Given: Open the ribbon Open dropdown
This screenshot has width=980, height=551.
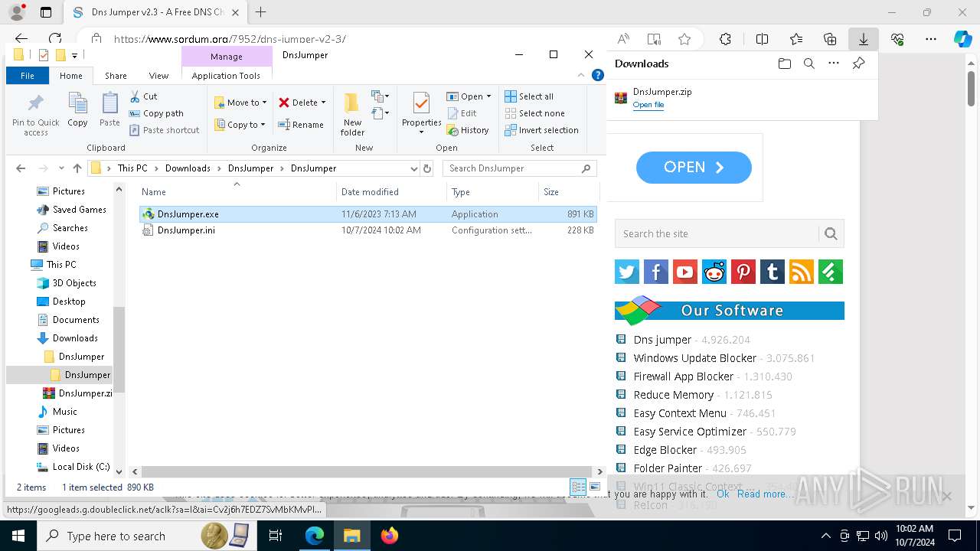Looking at the screenshot, I should tap(469, 96).
